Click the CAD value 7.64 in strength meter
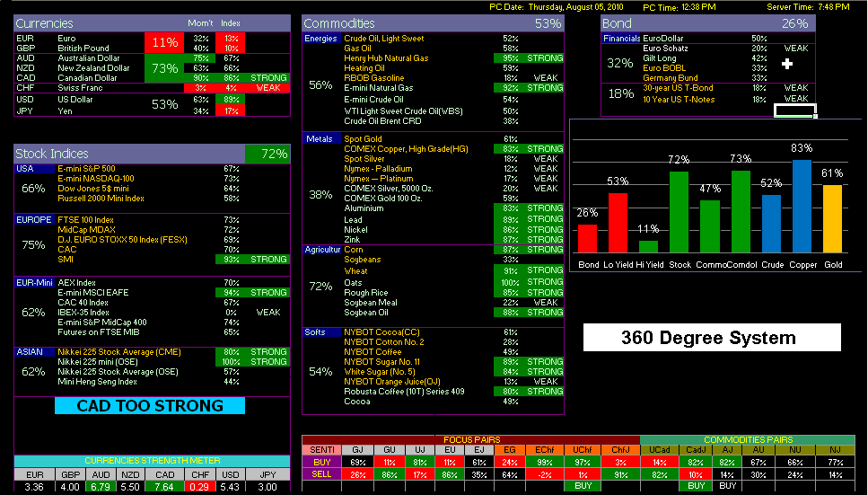The image size is (868, 495). point(164,487)
